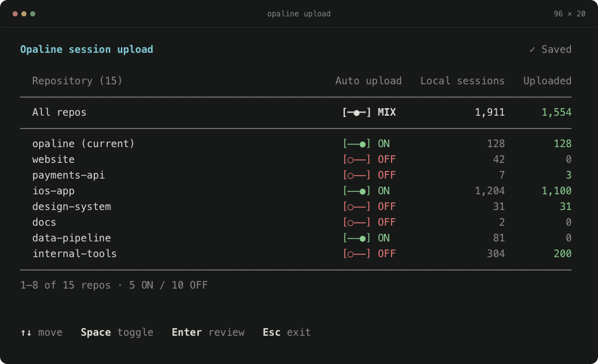The width and height of the screenshot is (598, 364).
Task: Click internal-tools local sessions 304
Action: click(496, 253)
